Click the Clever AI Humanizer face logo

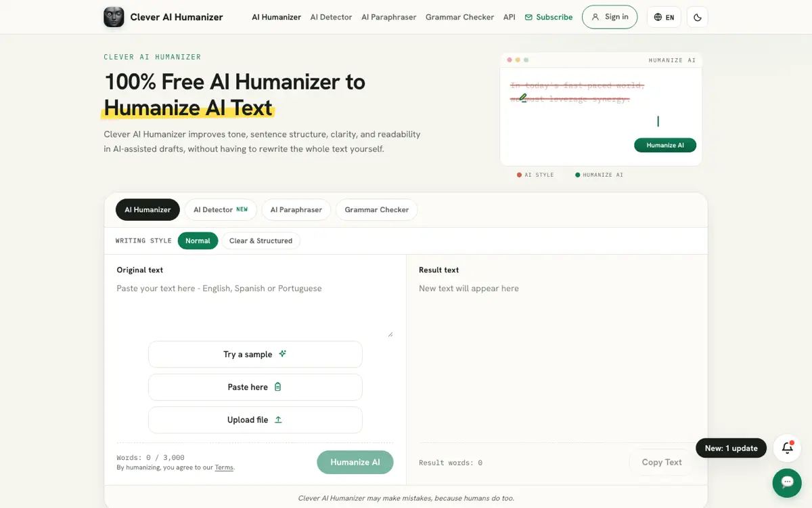click(114, 17)
